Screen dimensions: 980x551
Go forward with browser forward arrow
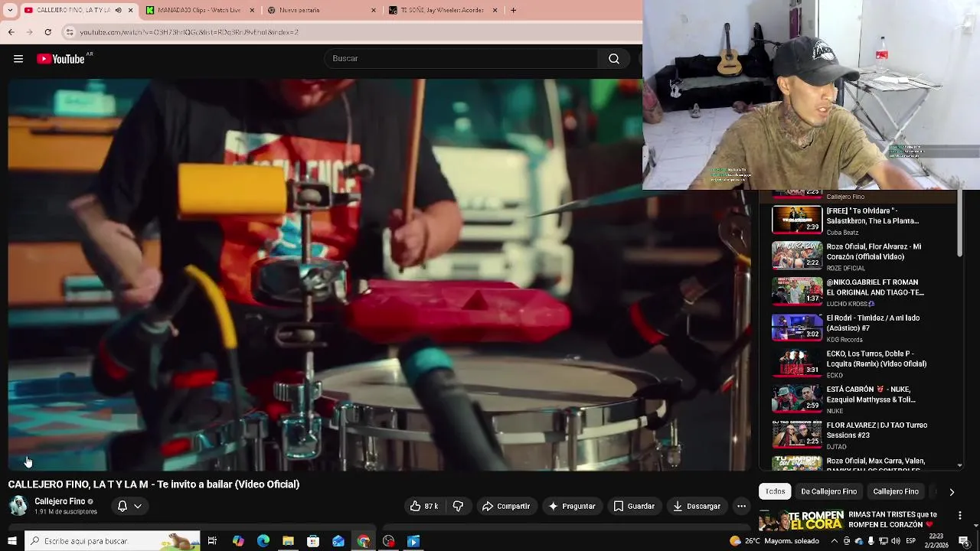tap(29, 32)
